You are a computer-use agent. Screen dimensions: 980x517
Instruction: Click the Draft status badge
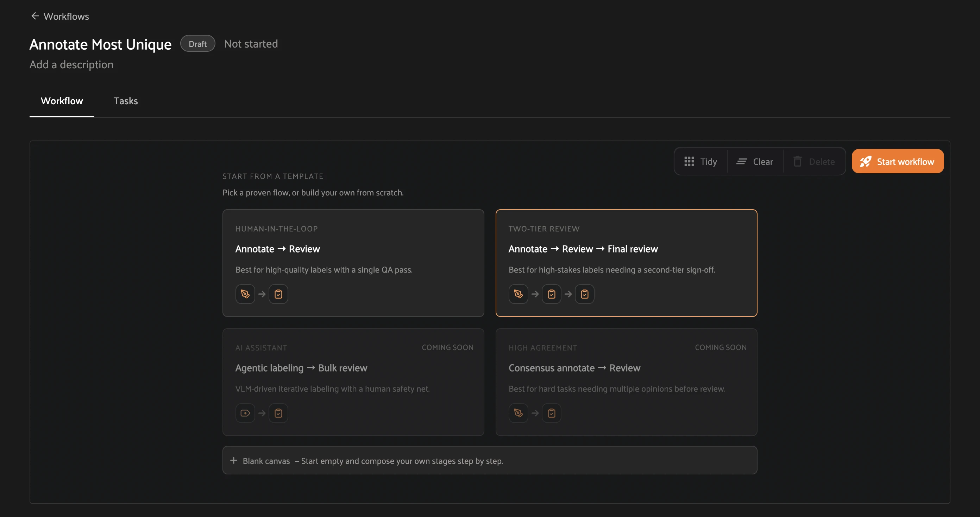pos(197,44)
